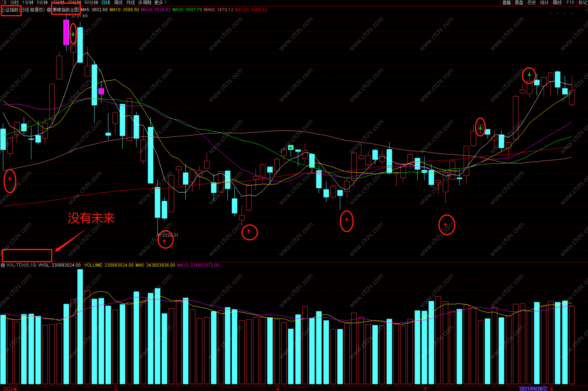The width and height of the screenshot is (588, 391).
Task: Click the 2021/05/26 date marker on the time axis
Action: point(533,389)
